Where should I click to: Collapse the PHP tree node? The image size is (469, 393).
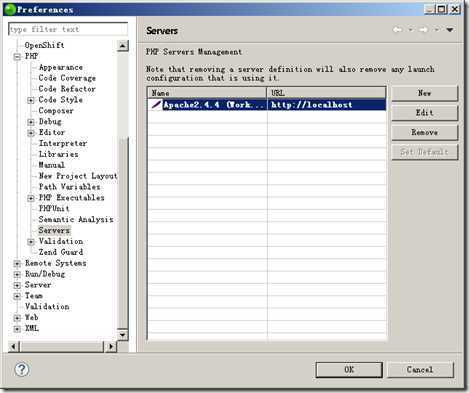click(17, 57)
